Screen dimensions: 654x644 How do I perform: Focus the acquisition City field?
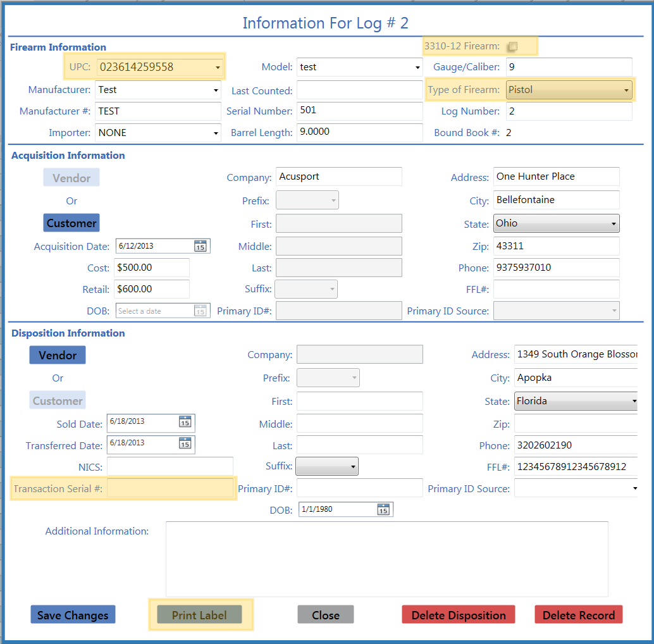click(x=557, y=200)
